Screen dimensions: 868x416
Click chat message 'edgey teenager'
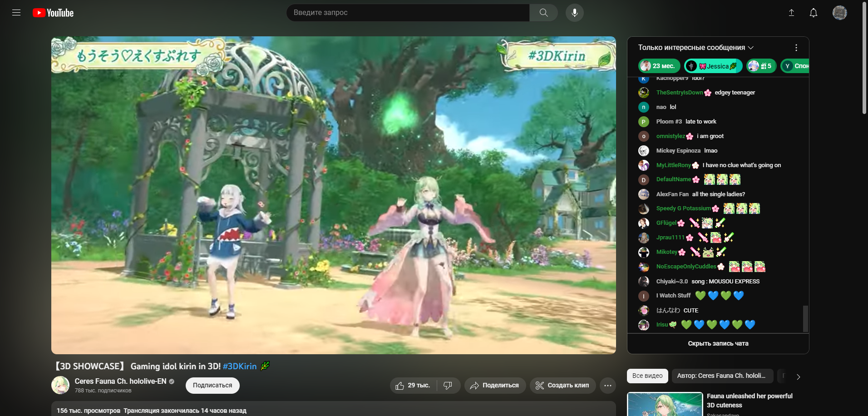pos(735,93)
